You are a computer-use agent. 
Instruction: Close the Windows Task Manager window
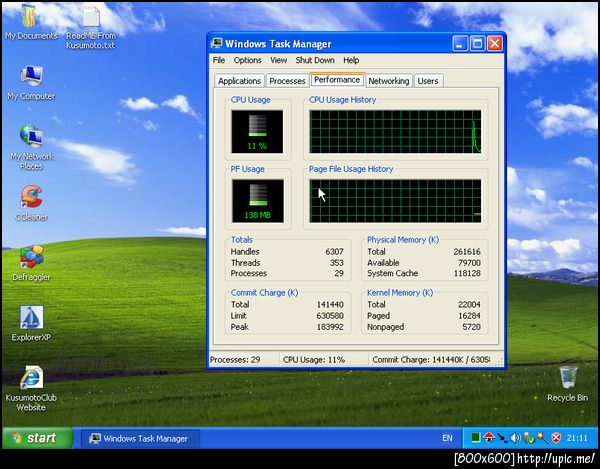[494, 44]
